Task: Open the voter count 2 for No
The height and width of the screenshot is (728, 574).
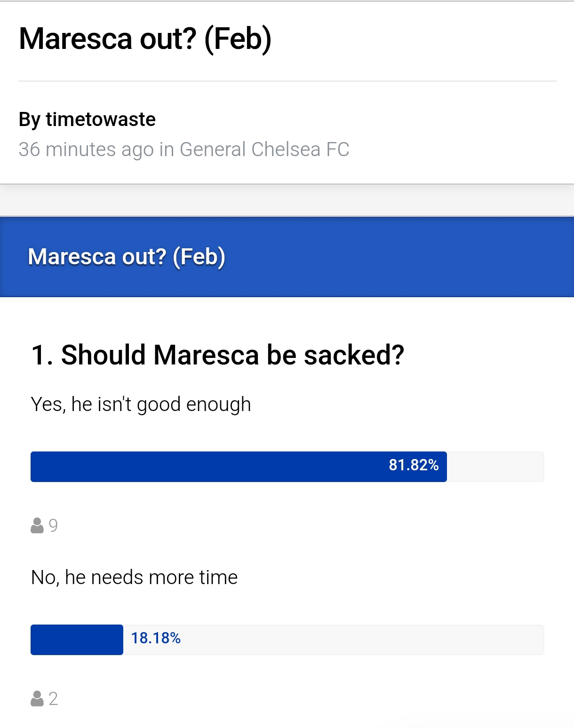Action: coord(53,698)
